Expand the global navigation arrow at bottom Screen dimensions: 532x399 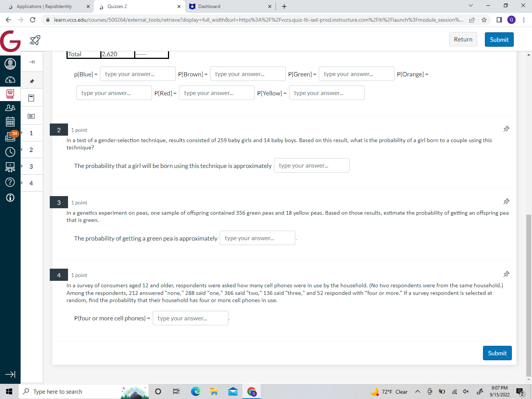coord(10,374)
